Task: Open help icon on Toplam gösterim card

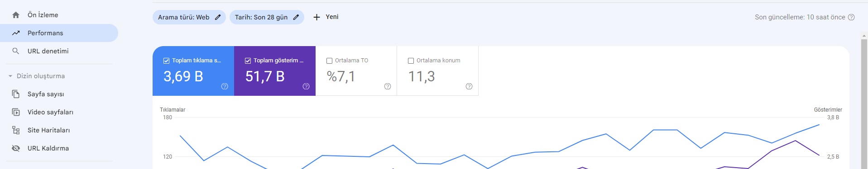Action: click(306, 86)
